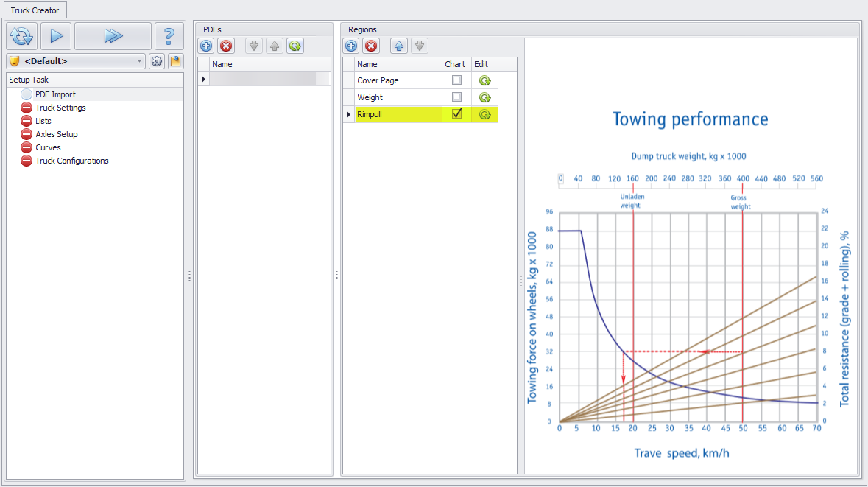Click the refresh button in the main toolbar

[22, 35]
